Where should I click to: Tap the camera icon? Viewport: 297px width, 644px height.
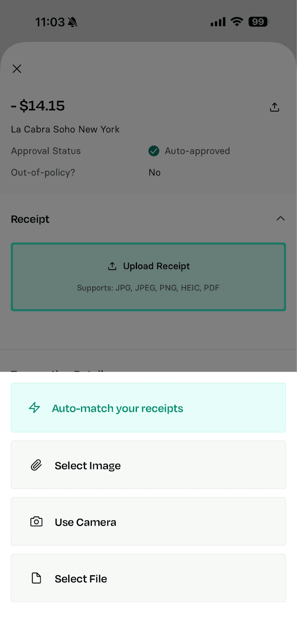point(36,522)
